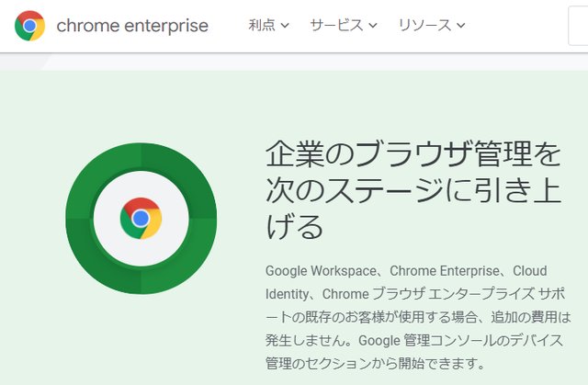Screen dimensions: 588x385
Task: Click the Chrome logo icon in header
Action: 29,26
